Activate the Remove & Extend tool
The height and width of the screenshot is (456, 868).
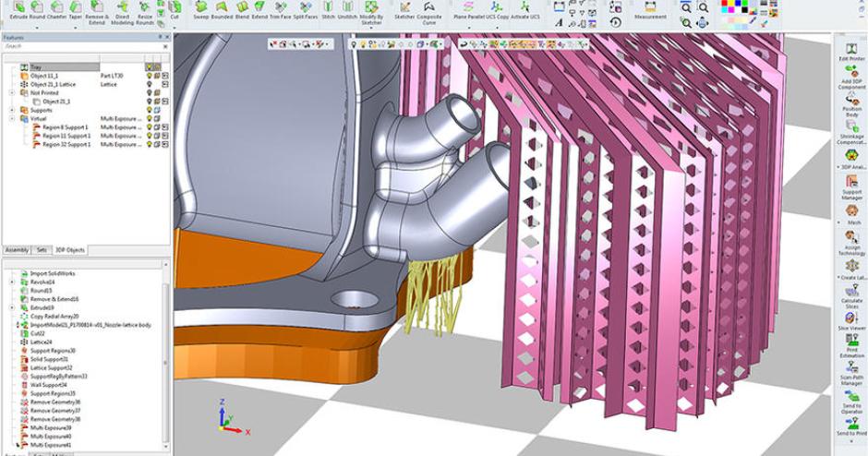pos(97,12)
